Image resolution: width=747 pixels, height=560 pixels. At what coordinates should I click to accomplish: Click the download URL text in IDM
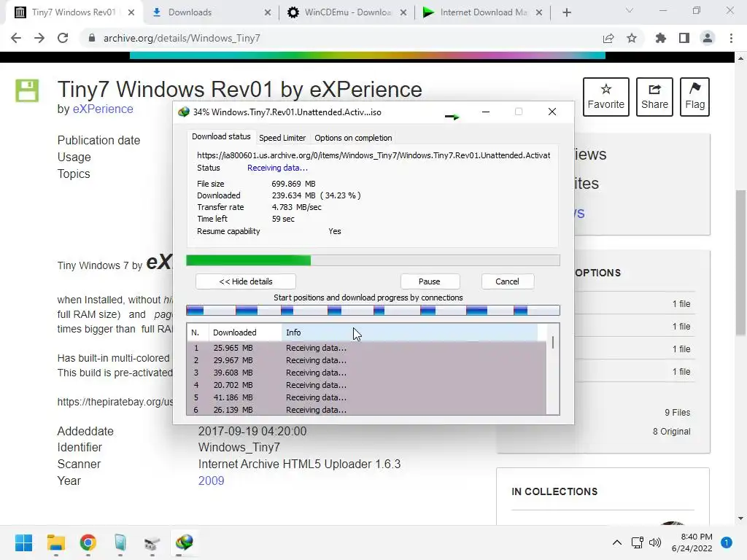(373, 155)
